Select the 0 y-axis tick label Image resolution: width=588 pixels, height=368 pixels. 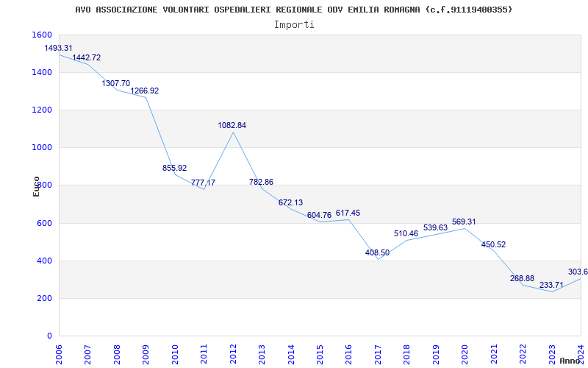coord(49,336)
